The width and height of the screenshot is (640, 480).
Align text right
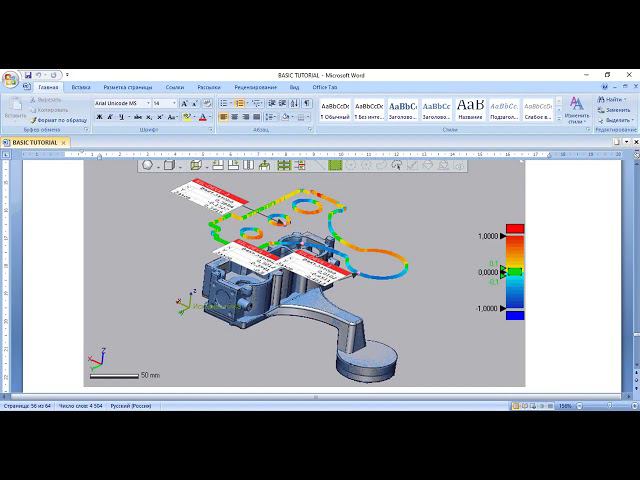[245, 117]
